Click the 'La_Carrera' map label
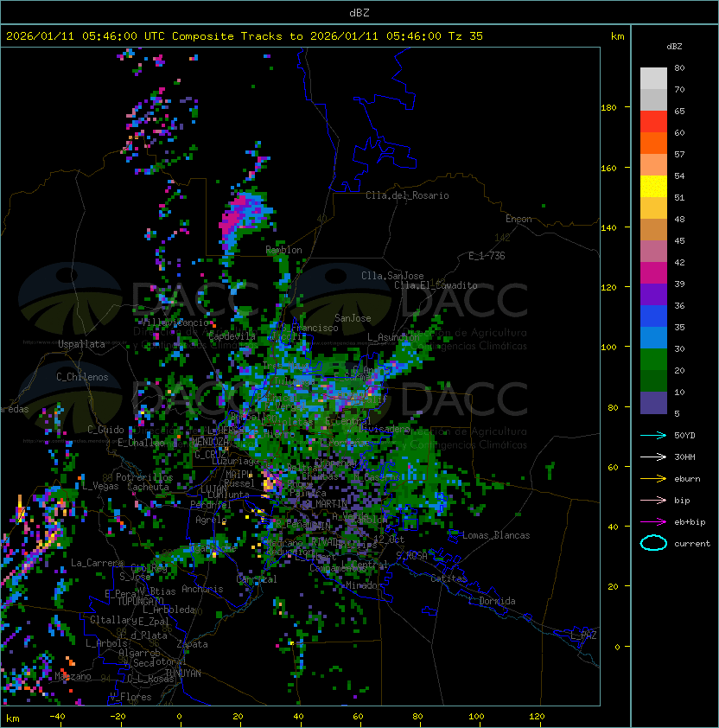This screenshot has width=719, height=728. tap(98, 563)
